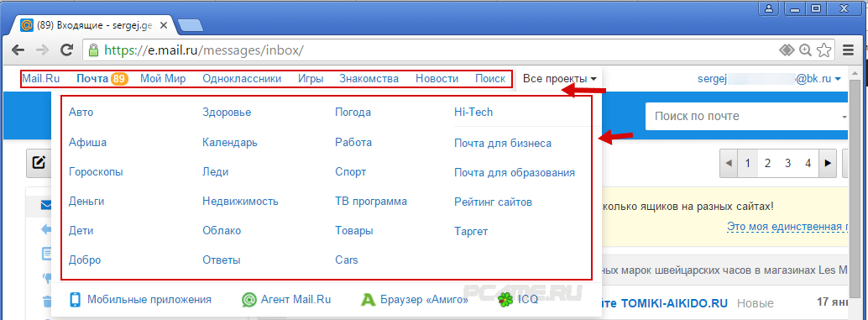
Task: Expand the Все проекты dropdown
Action: pyautogui.click(x=560, y=79)
